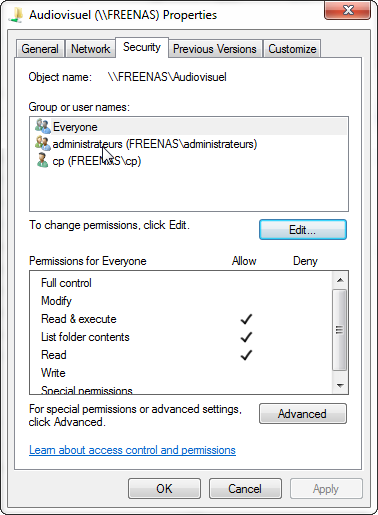Click the Edit... permissions button

(303, 230)
